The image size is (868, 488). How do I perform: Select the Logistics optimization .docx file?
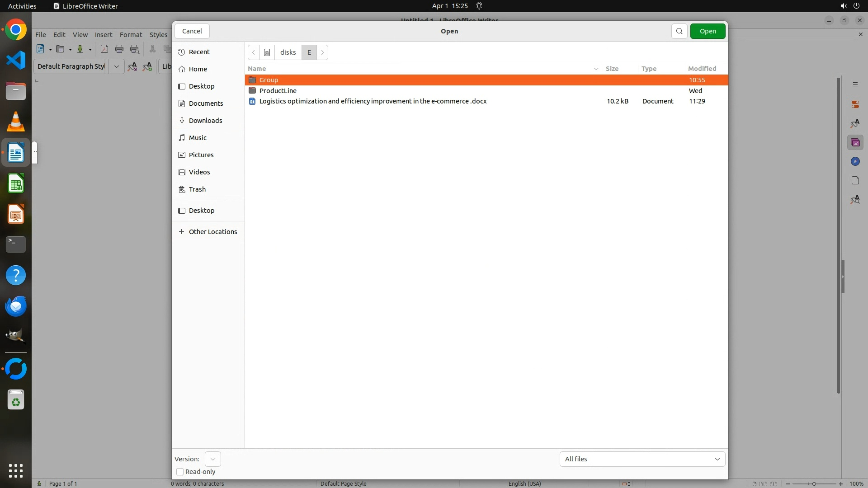373,101
